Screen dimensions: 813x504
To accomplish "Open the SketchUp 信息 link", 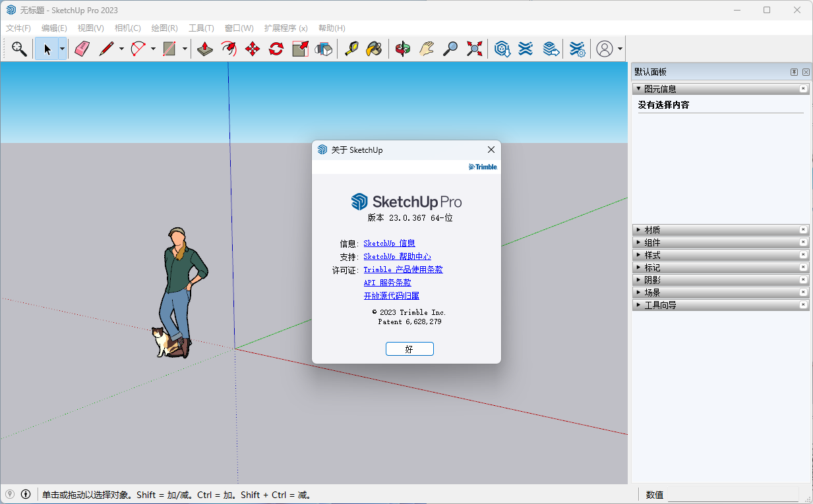I will tap(389, 243).
